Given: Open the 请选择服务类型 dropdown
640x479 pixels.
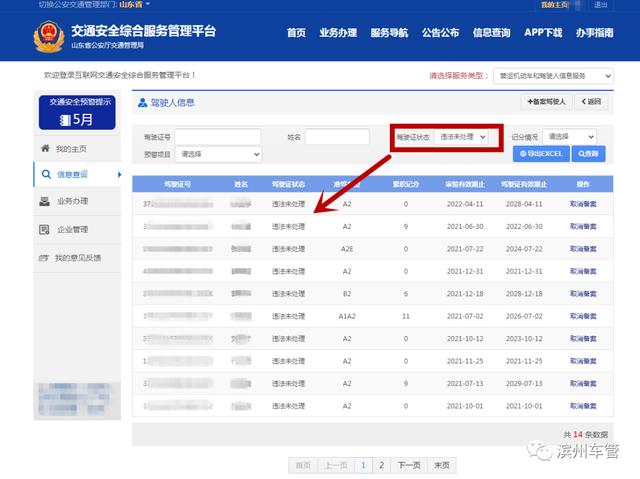Looking at the screenshot, I should (x=553, y=76).
